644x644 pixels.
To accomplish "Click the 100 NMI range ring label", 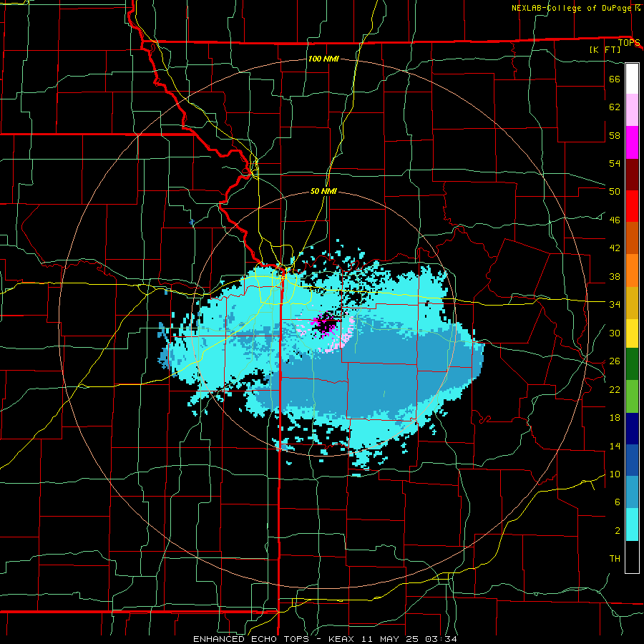I will (323, 59).
